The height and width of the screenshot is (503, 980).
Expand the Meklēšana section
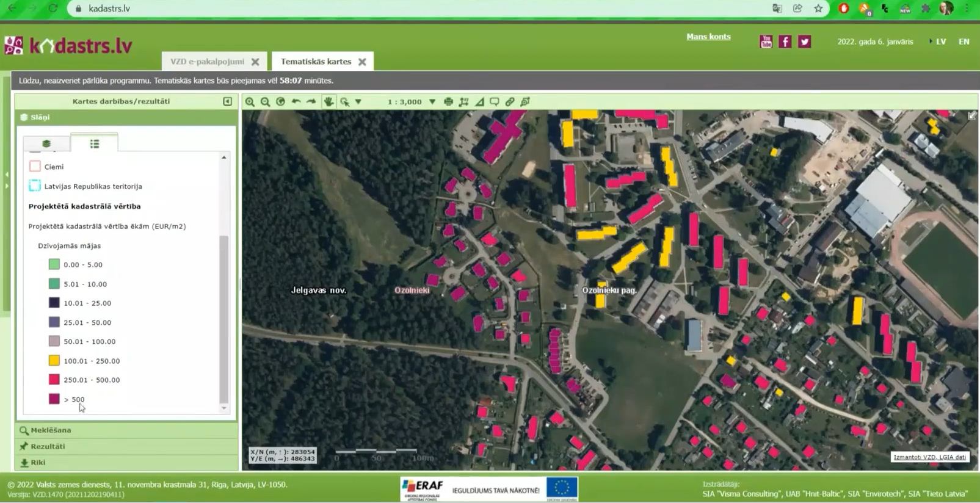click(x=51, y=430)
